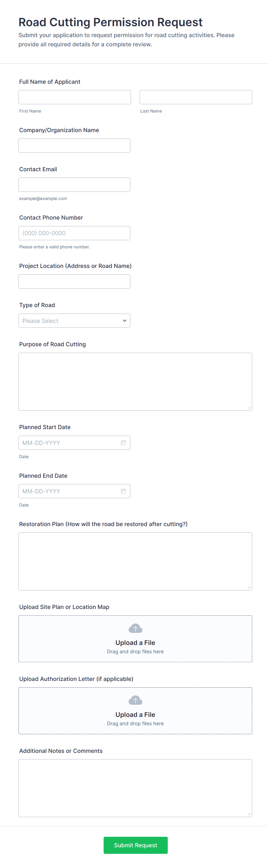Select the Contact Email input
The height and width of the screenshot is (868, 268).
(x=74, y=185)
